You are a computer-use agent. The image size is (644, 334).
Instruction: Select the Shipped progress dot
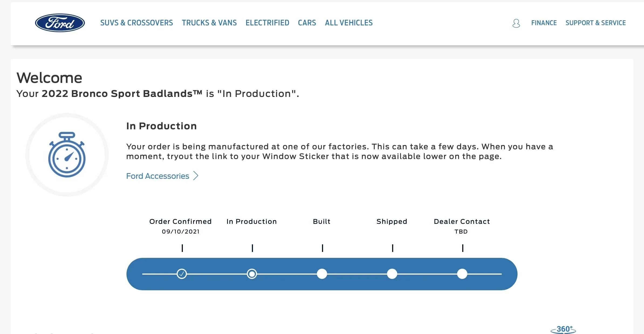click(x=392, y=274)
